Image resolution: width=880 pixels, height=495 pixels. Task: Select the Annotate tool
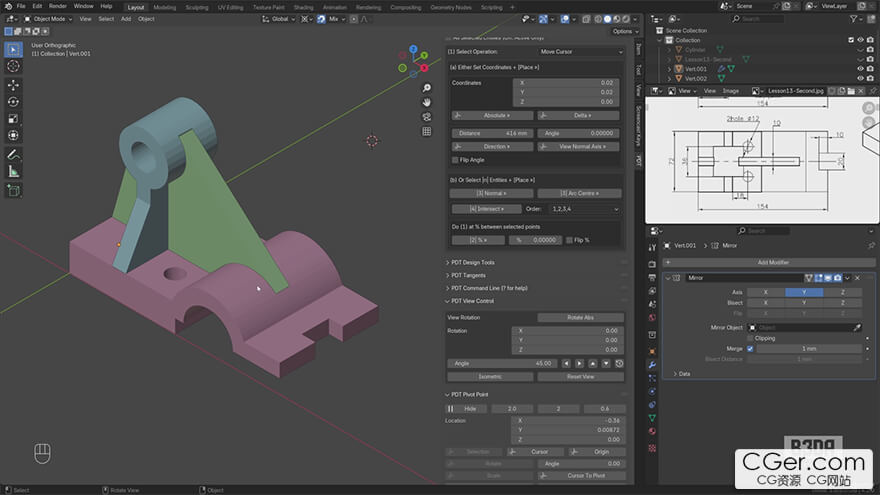[x=13, y=154]
